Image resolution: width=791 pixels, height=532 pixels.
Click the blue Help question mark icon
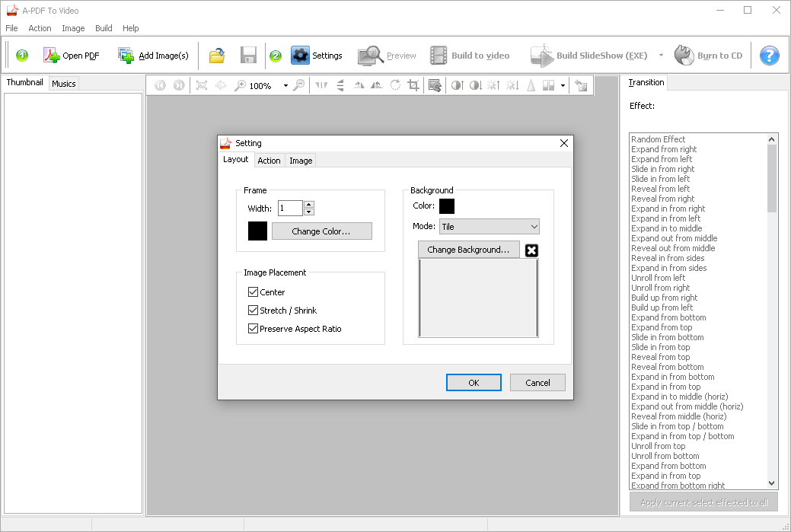click(x=770, y=56)
